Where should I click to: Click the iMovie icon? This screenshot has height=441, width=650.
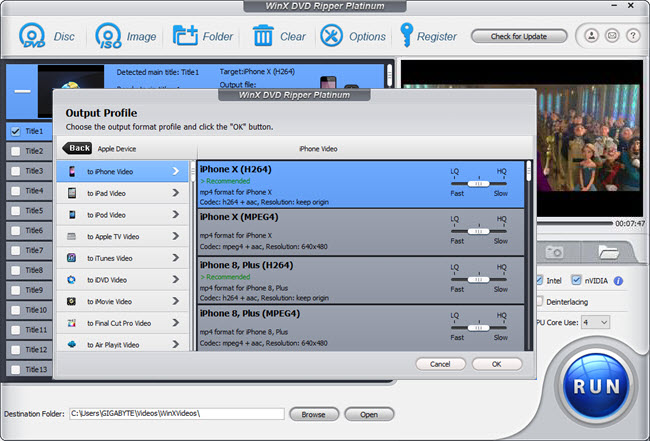coord(71,301)
